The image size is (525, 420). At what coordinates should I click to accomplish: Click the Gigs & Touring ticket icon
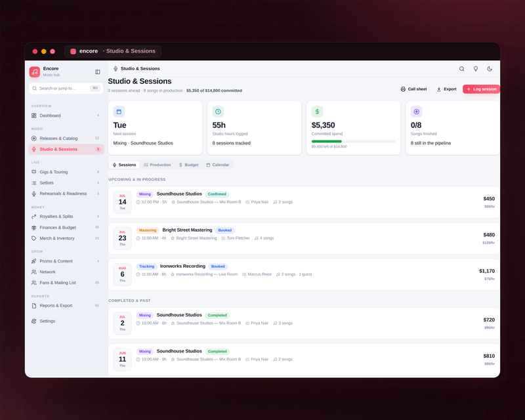click(34, 172)
